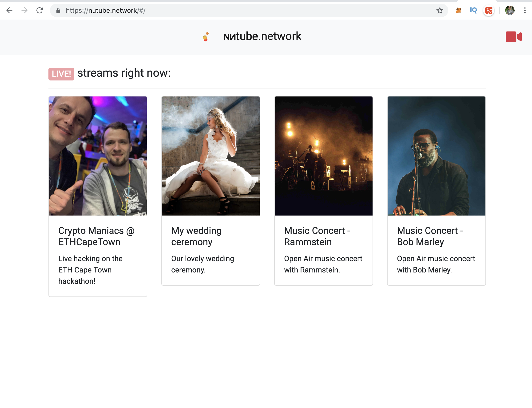Screen dimensions: 532x408
Task: Click the orange nutube logo dot icon
Action: click(x=206, y=37)
